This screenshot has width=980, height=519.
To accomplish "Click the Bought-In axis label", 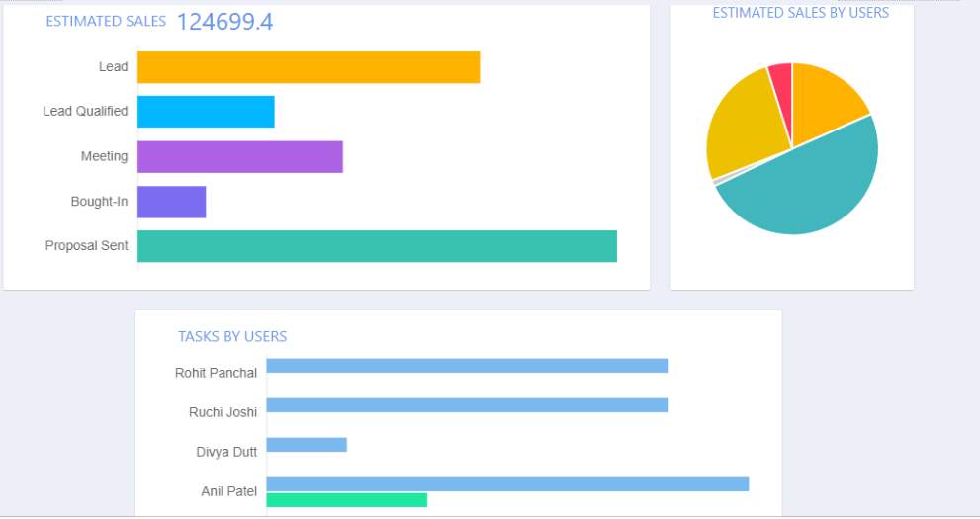I will tap(99, 201).
